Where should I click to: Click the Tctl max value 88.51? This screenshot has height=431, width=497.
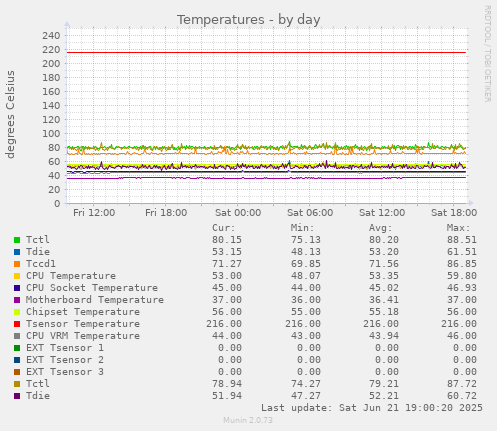462,240
